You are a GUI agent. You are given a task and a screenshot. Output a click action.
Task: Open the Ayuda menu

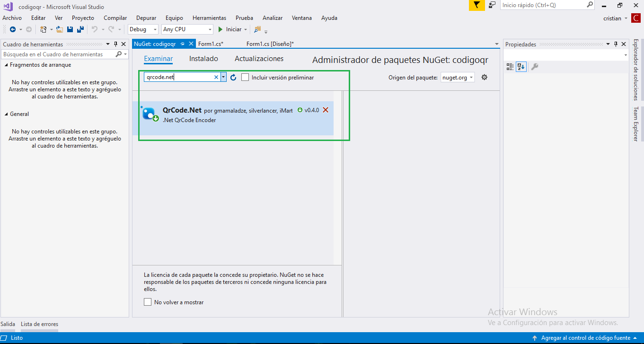[329, 18]
